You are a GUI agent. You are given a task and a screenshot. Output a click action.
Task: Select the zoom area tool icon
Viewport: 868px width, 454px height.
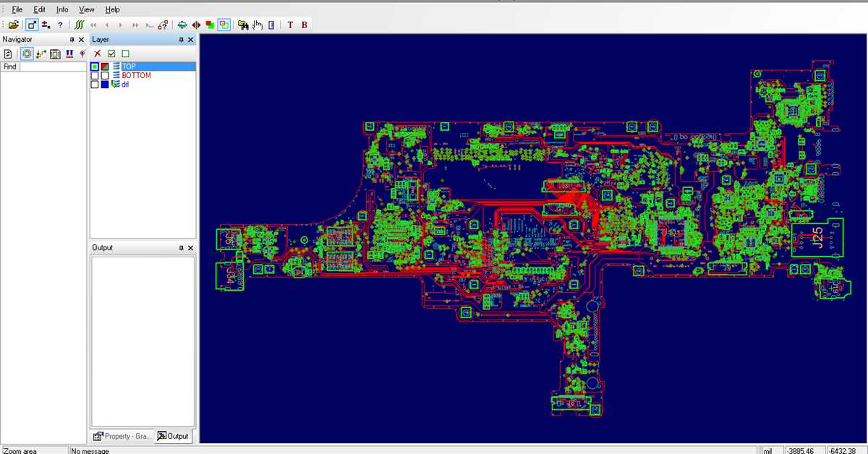coord(31,25)
